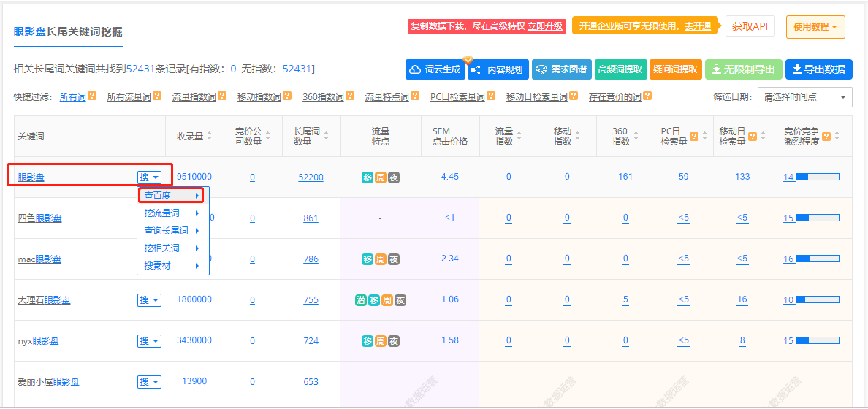Screen dimensions: 868x409
Task: Click the help icon next to 360指数词
Action: (350, 96)
